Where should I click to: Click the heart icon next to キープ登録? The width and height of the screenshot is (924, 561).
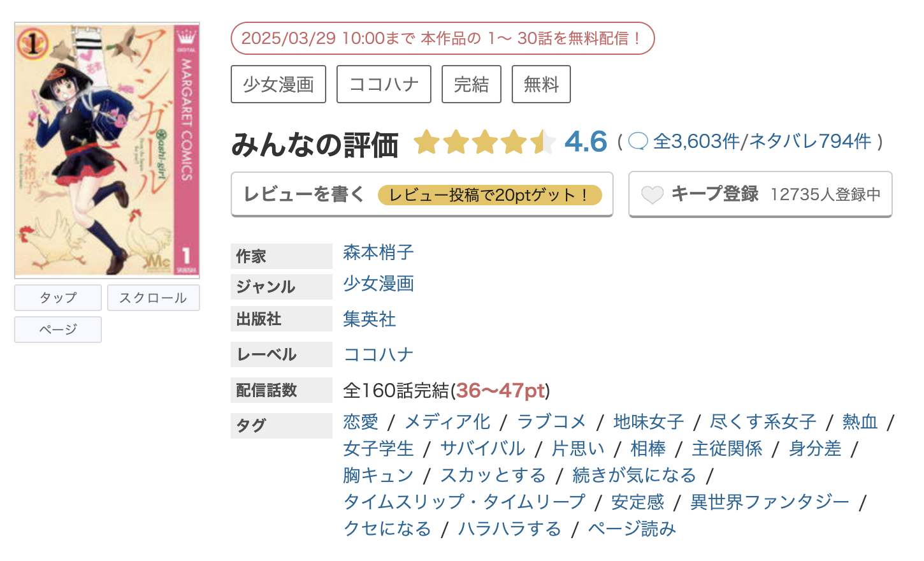pyautogui.click(x=651, y=194)
